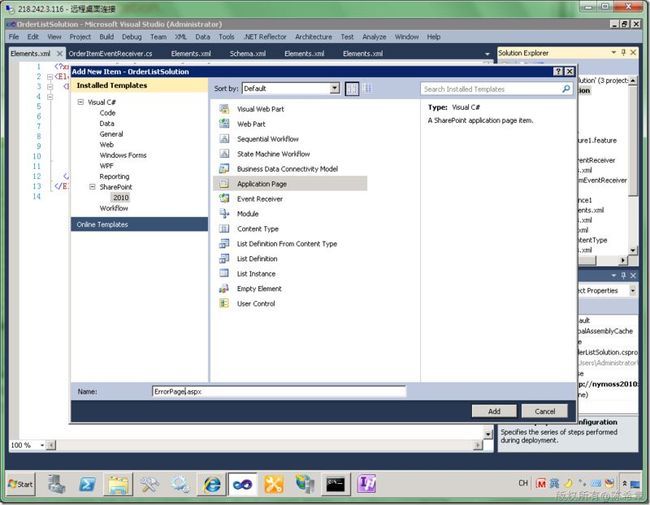
Task: Select the List Instance template icon
Action: tap(224, 273)
